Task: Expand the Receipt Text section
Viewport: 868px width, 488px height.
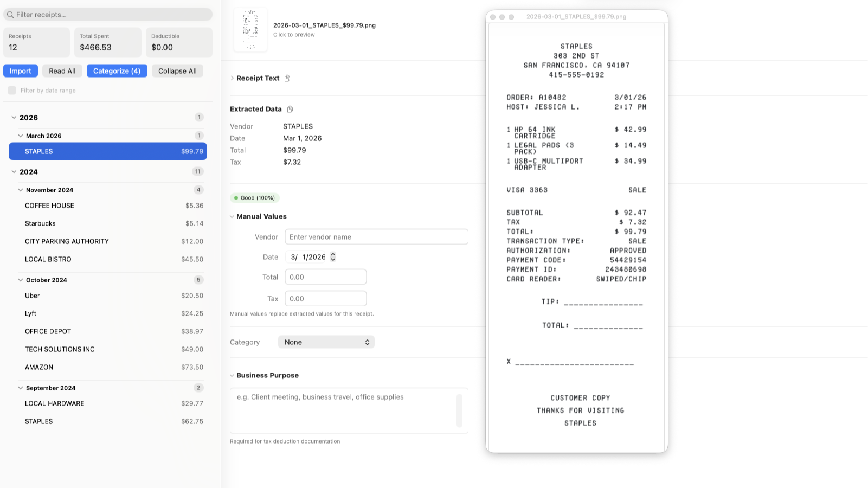Action: point(232,78)
